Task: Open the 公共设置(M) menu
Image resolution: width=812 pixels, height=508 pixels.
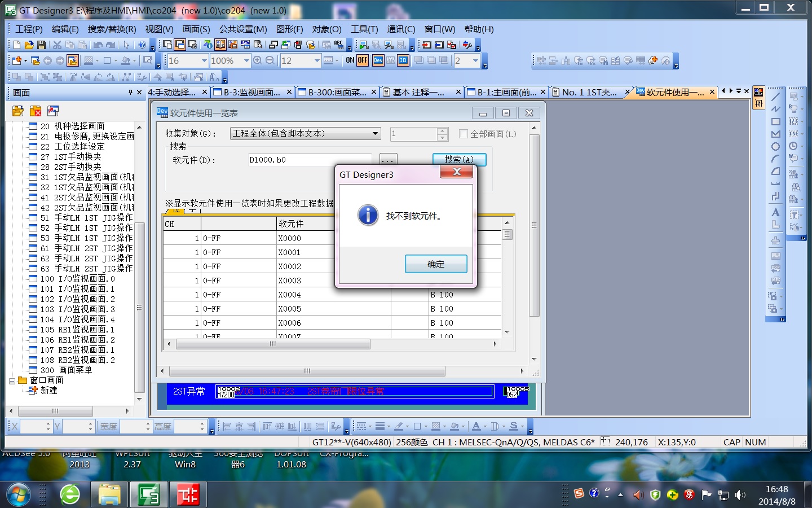Action: [x=243, y=29]
